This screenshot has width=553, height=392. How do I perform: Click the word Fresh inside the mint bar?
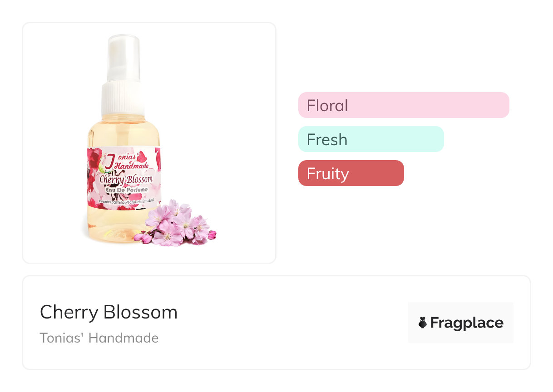pyautogui.click(x=327, y=140)
